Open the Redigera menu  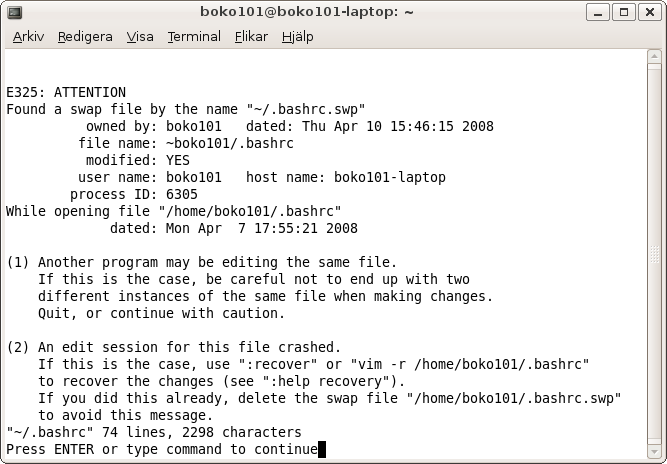point(85,37)
